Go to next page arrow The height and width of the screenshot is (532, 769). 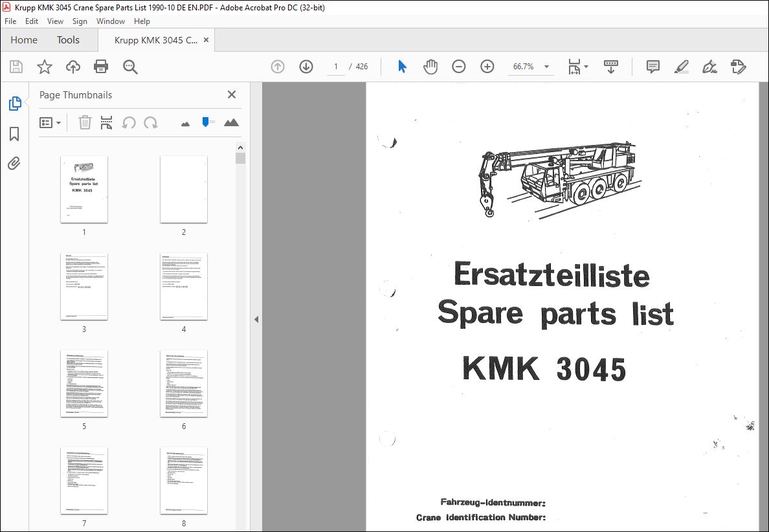click(x=306, y=67)
